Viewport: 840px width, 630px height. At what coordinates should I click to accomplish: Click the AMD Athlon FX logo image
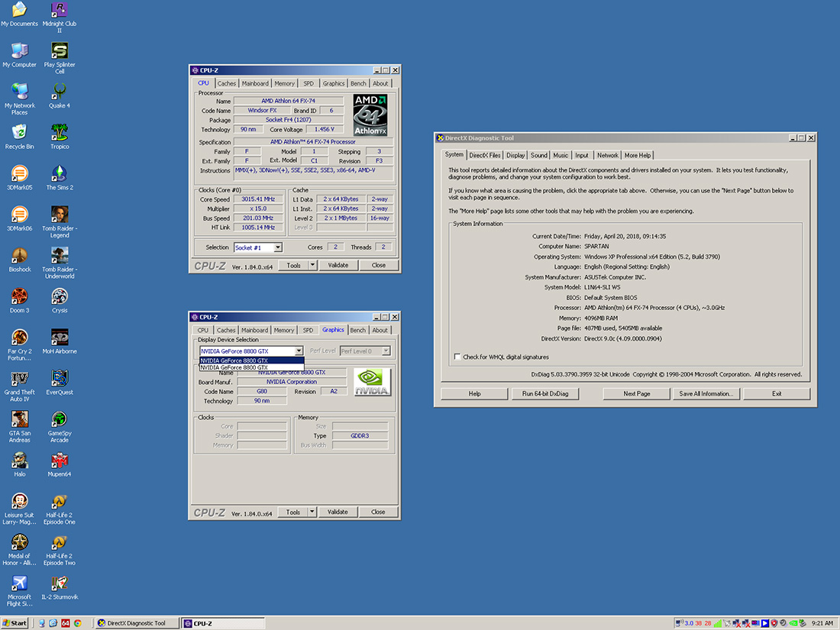pos(370,115)
